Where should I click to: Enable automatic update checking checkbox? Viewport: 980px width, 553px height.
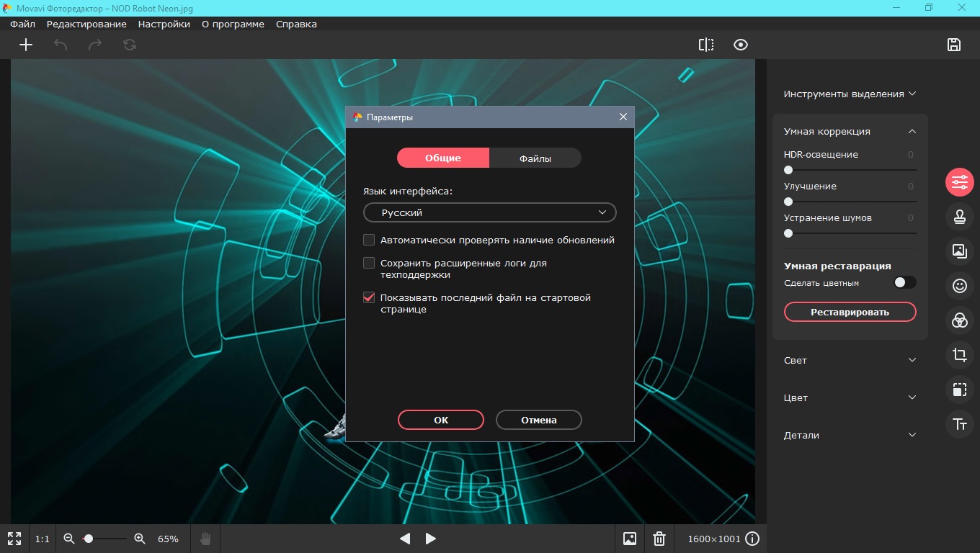(x=369, y=240)
